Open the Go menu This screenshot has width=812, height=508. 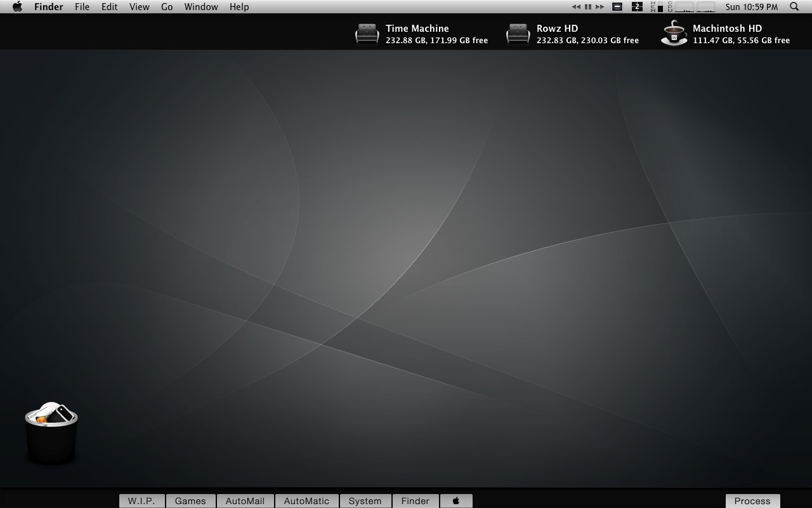[x=167, y=7]
